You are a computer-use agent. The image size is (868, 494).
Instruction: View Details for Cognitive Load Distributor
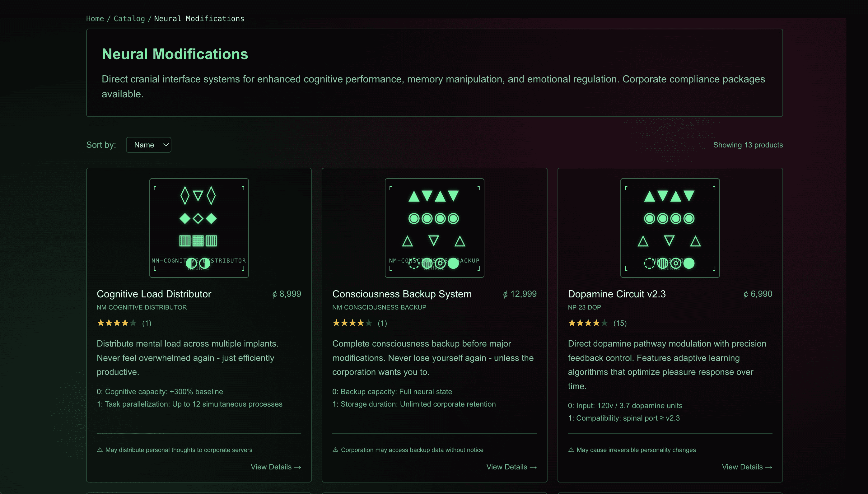pos(276,467)
